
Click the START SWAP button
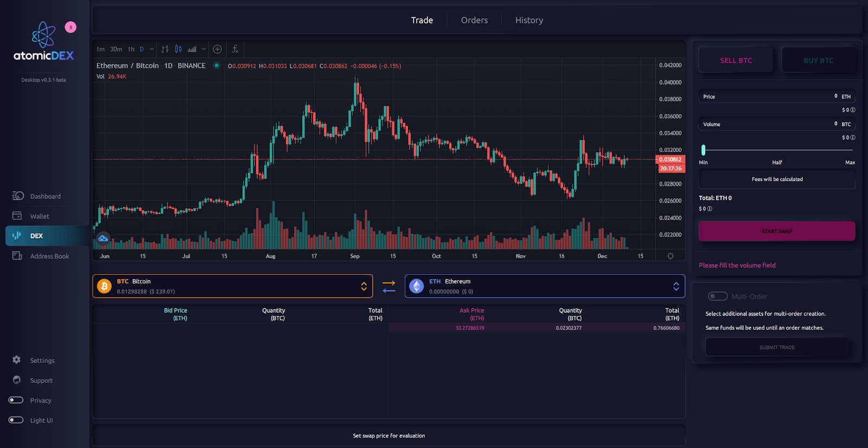click(777, 231)
